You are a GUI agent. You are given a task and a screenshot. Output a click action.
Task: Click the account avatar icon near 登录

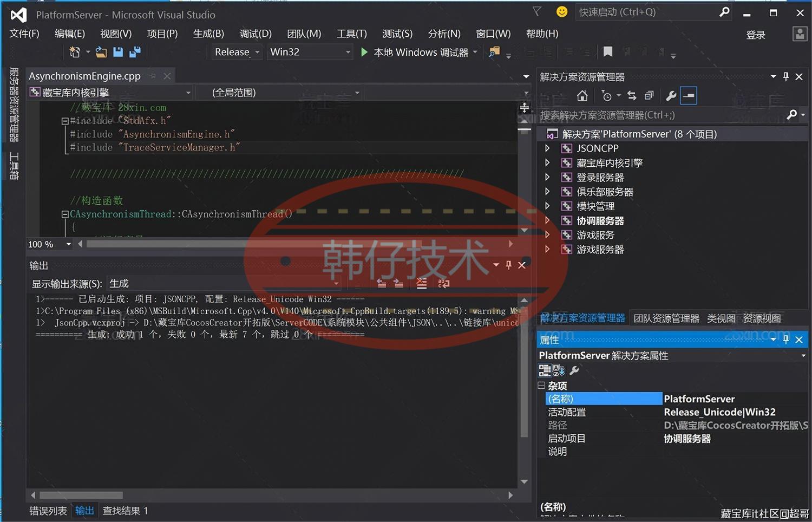[800, 34]
